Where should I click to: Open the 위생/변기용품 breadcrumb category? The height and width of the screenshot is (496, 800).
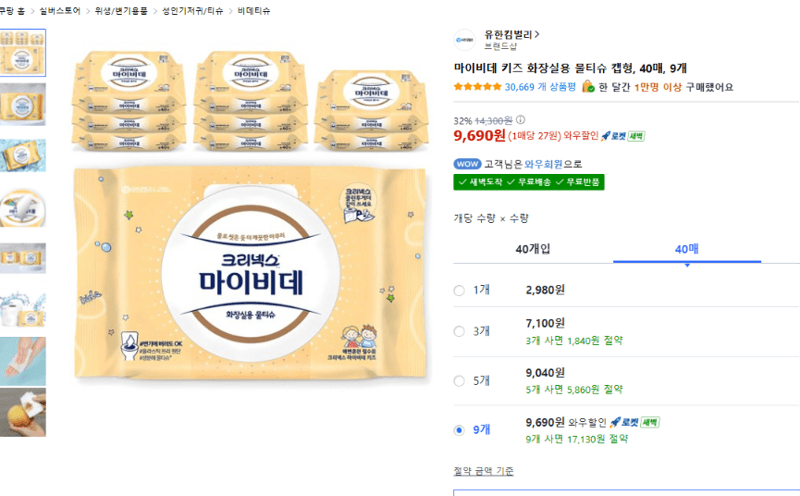[121, 11]
